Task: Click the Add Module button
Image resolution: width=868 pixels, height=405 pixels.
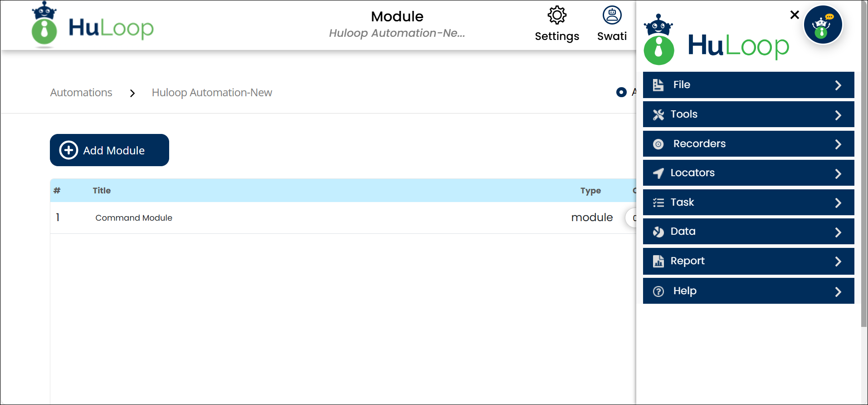Action: pos(109,150)
